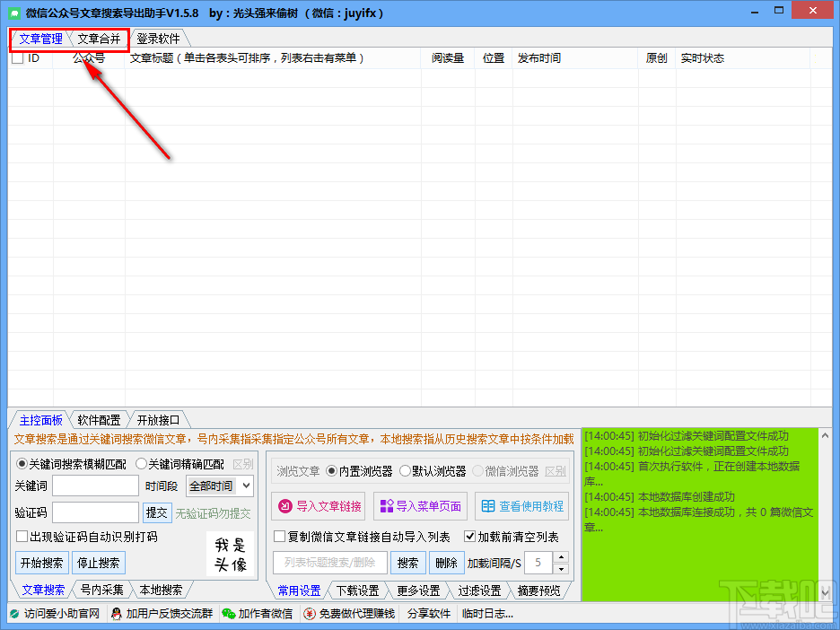Click the column options dots at the header's right end
The width and height of the screenshot is (840, 630).
(x=816, y=57)
